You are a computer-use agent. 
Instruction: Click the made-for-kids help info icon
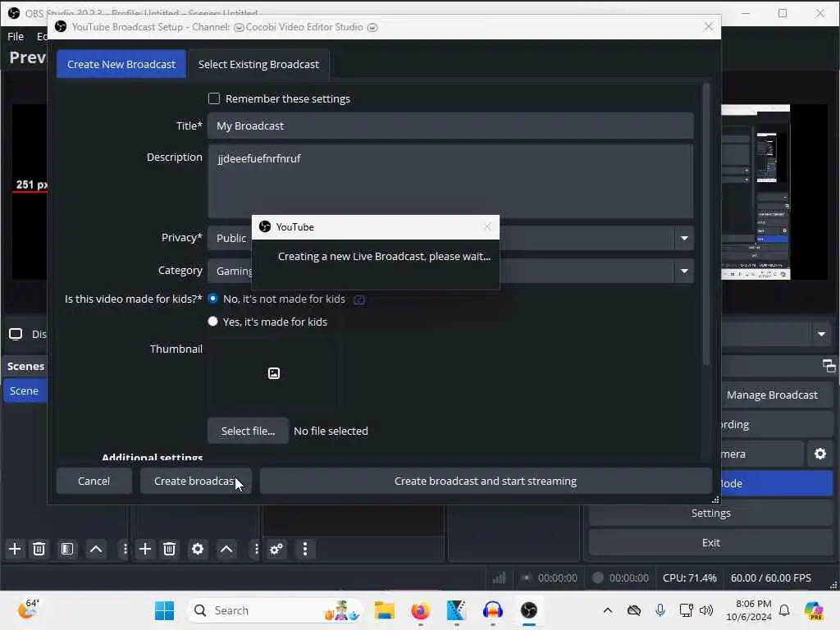pos(359,299)
